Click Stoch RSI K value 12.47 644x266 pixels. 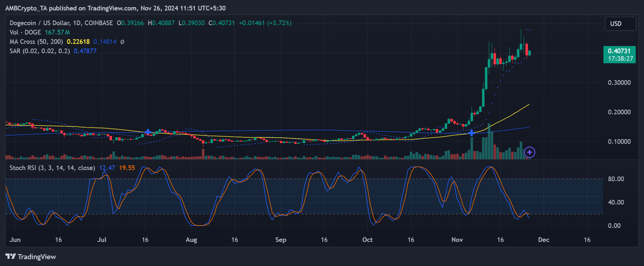point(107,168)
